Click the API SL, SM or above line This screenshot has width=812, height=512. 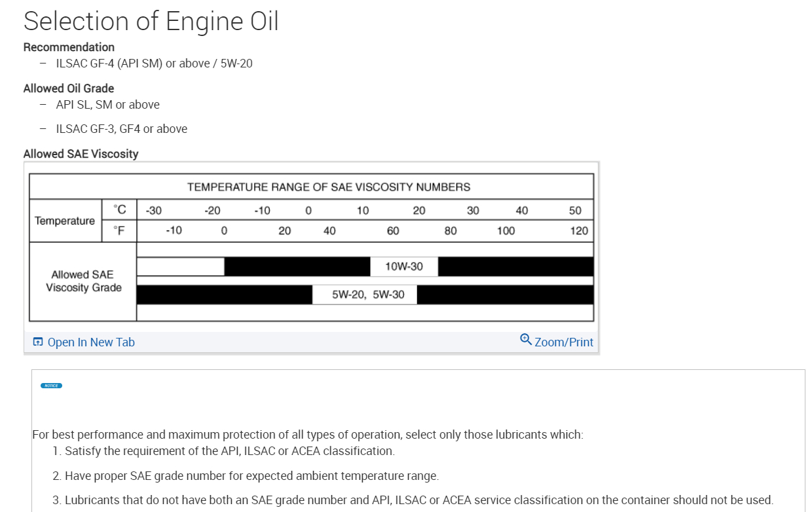pyautogui.click(x=107, y=105)
